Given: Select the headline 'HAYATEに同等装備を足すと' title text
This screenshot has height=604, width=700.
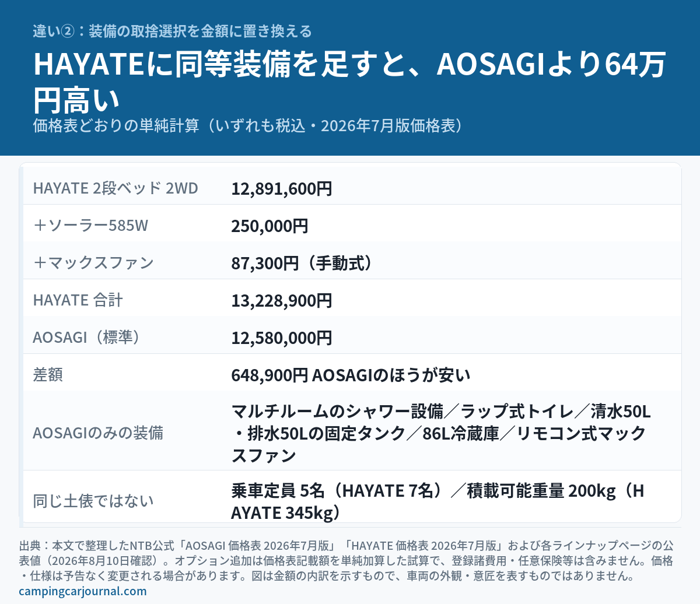Looking at the screenshot, I should point(220,65).
